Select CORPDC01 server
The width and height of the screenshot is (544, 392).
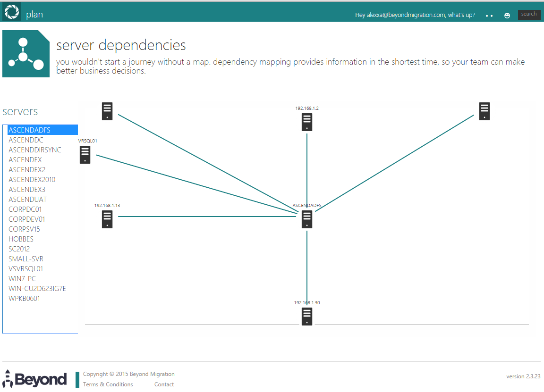(x=25, y=209)
